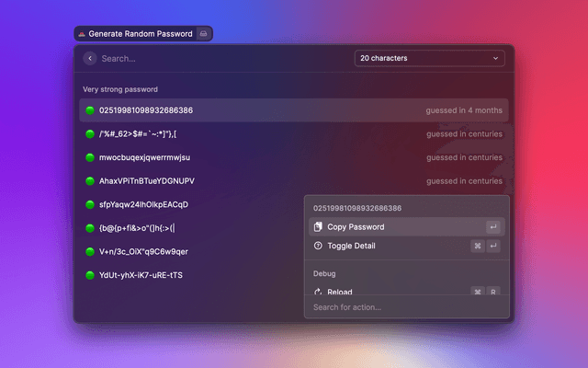
Task: Click the Enter key icon for Copy Password
Action: (x=492, y=227)
